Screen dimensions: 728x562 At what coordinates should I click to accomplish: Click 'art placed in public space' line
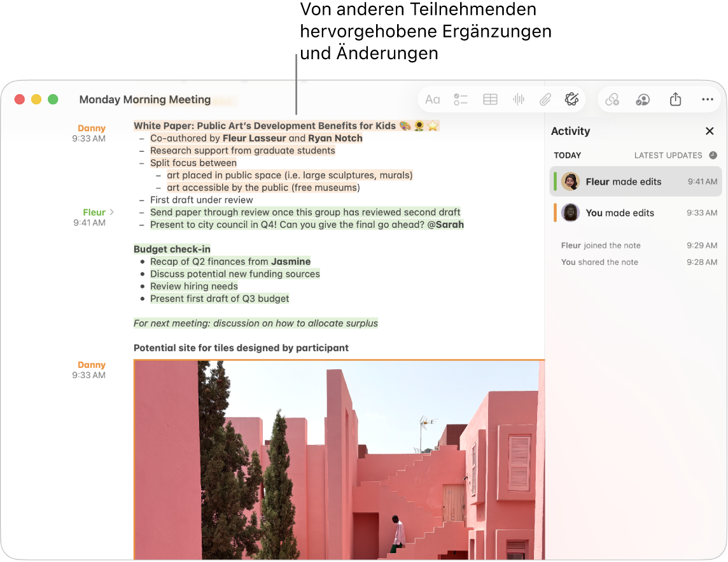click(x=290, y=175)
